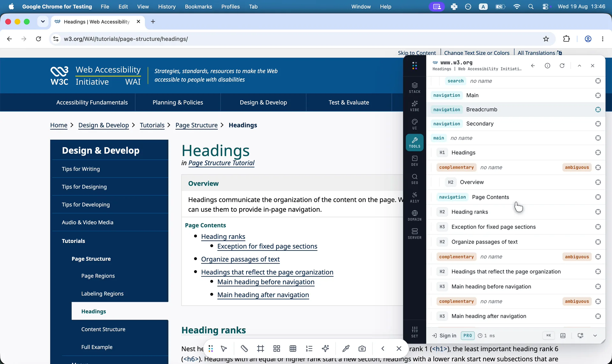Open the Chrome tab search dropdown

coord(43,22)
